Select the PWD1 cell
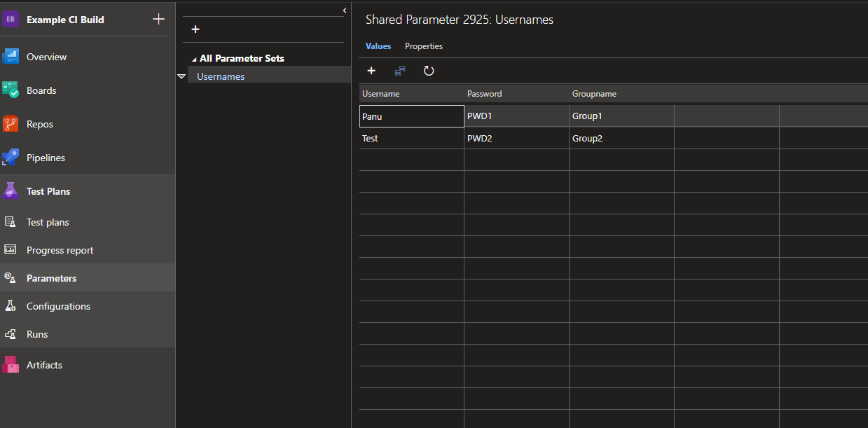 coord(517,116)
